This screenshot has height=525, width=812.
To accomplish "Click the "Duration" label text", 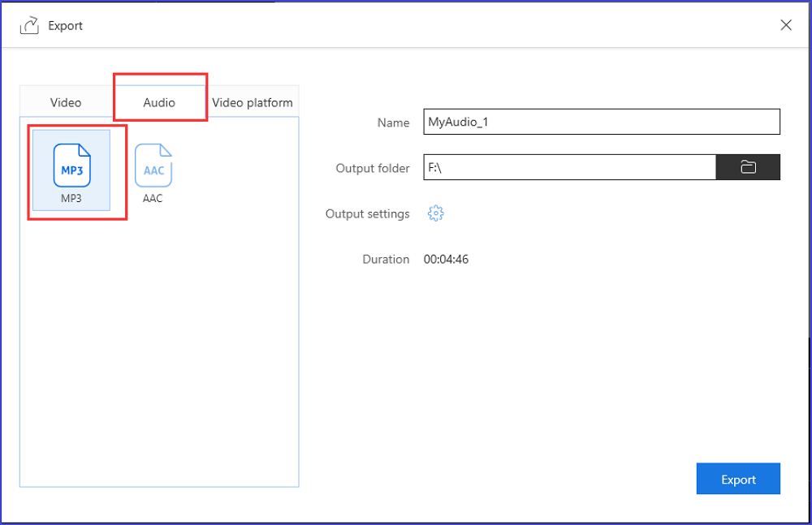I will click(386, 260).
